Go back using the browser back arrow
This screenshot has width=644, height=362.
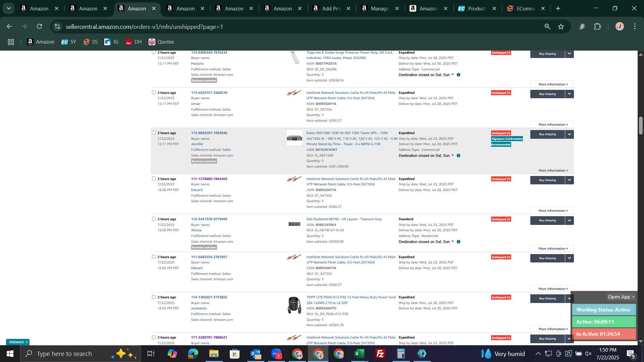click(9, 26)
